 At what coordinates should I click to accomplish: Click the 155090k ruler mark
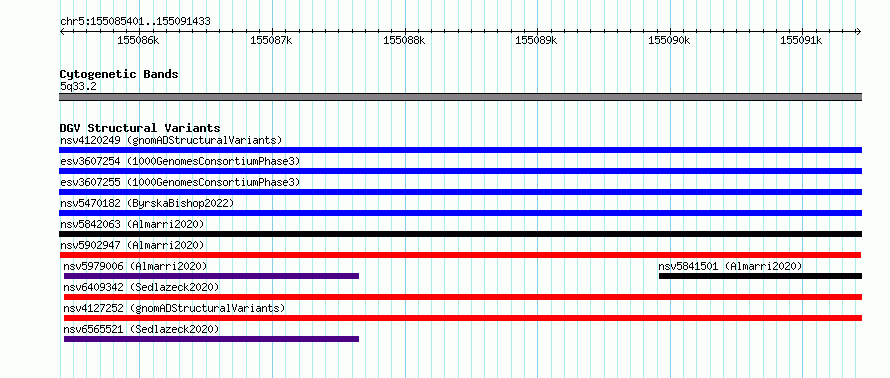pos(669,40)
